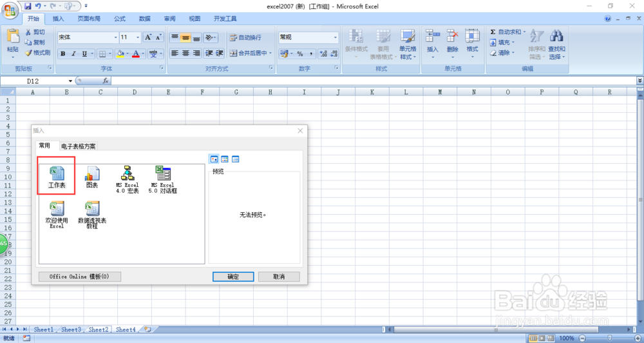This screenshot has height=343, width=644.
Task: Click 自动求和 AutoSum
Action: (505, 32)
